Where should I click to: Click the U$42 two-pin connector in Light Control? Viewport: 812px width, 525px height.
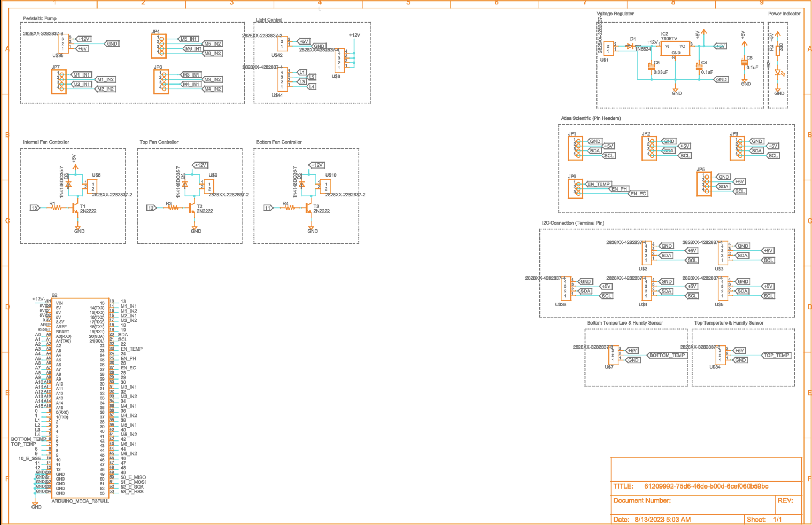pyautogui.click(x=283, y=44)
